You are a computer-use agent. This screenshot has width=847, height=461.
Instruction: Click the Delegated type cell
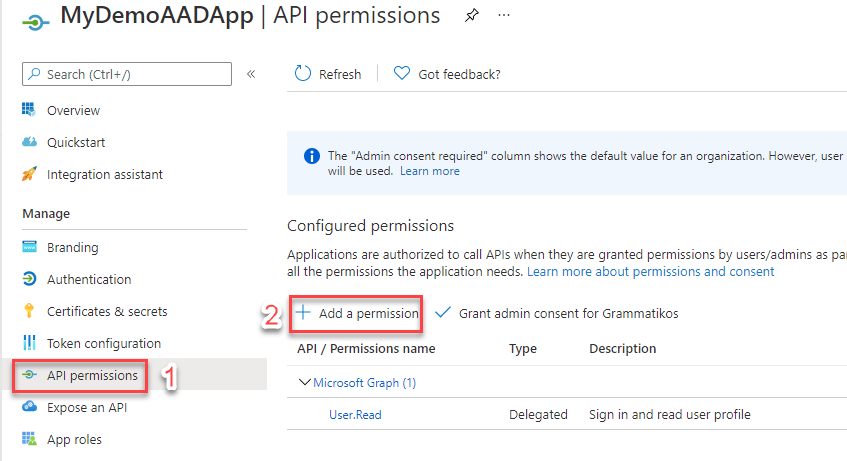[x=538, y=415]
